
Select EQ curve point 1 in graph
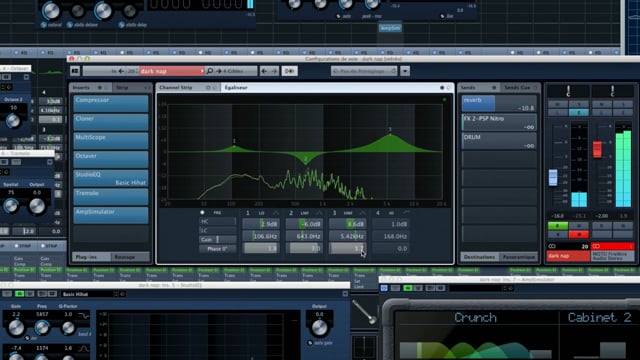coord(234,147)
